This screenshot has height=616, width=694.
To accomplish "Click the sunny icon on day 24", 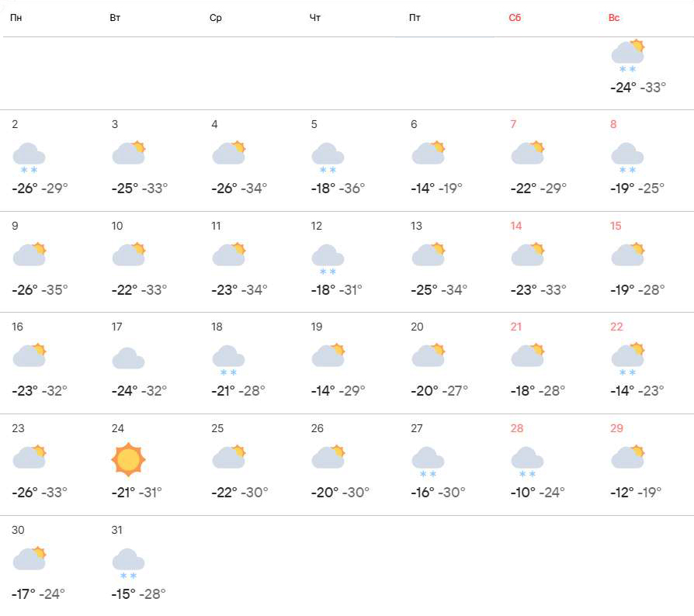I will tap(128, 459).
